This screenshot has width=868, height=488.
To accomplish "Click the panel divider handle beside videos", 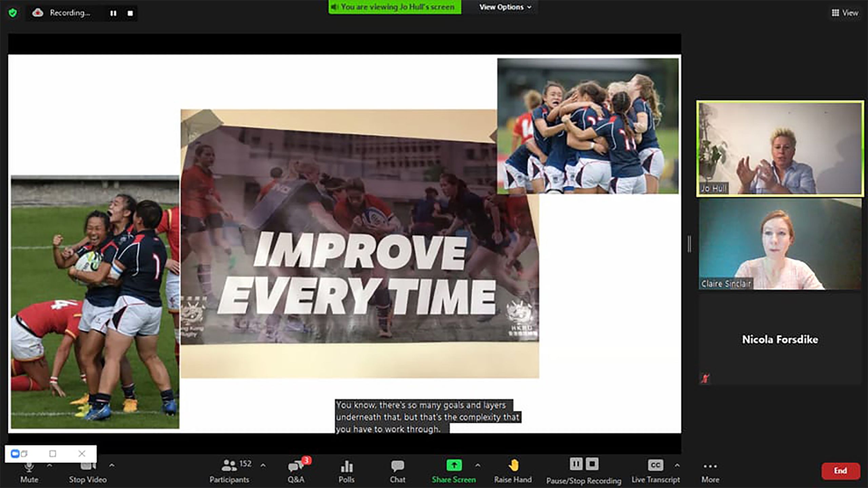I will click(x=689, y=244).
